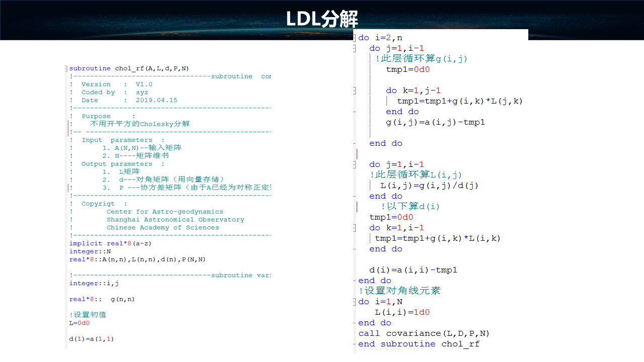Click the 'end subroutine chol_rf' line

[x=419, y=344]
